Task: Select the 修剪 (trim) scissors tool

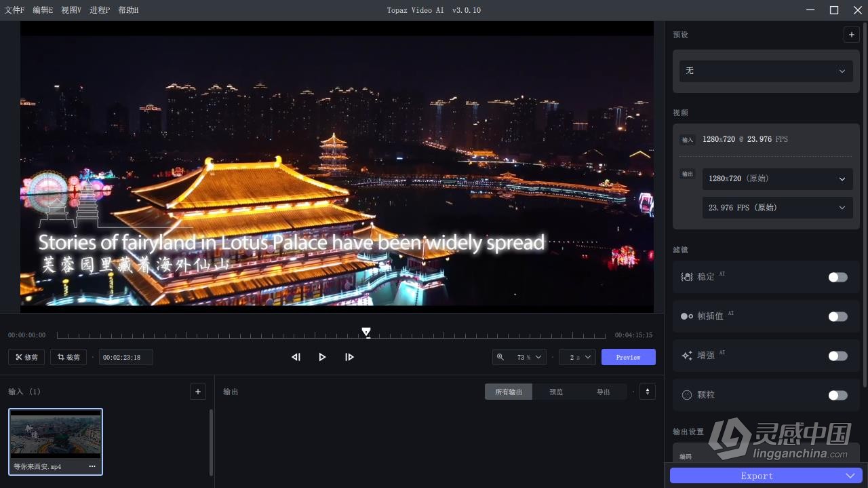Action: 26,356
